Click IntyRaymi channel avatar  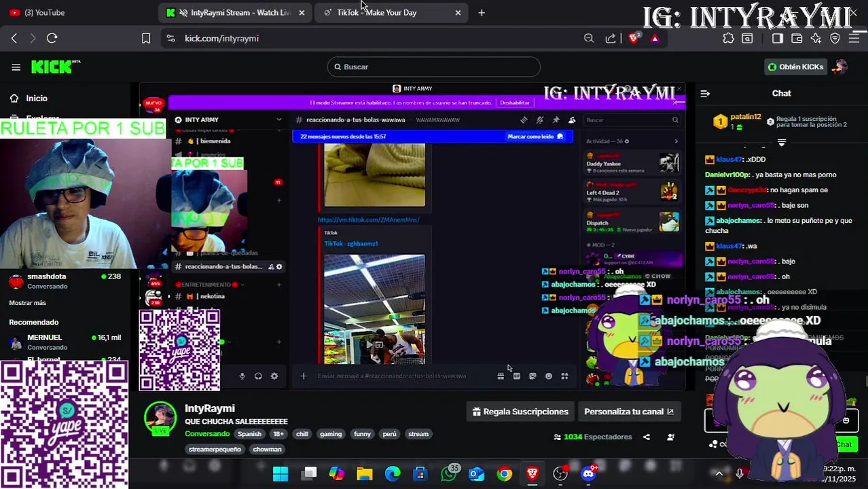[x=160, y=418]
